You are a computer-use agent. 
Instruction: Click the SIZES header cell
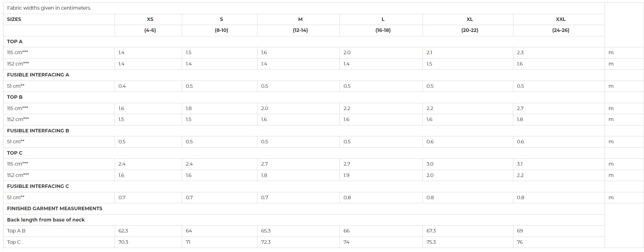(14, 19)
